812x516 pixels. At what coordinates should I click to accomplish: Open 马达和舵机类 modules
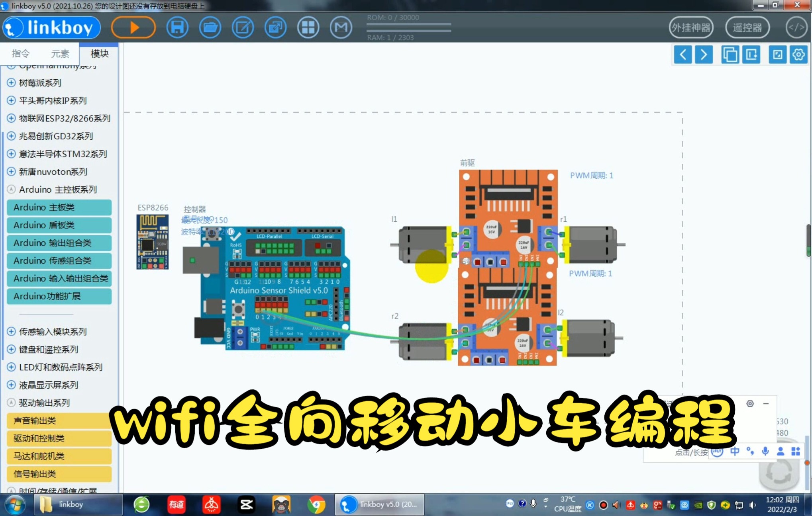point(59,456)
